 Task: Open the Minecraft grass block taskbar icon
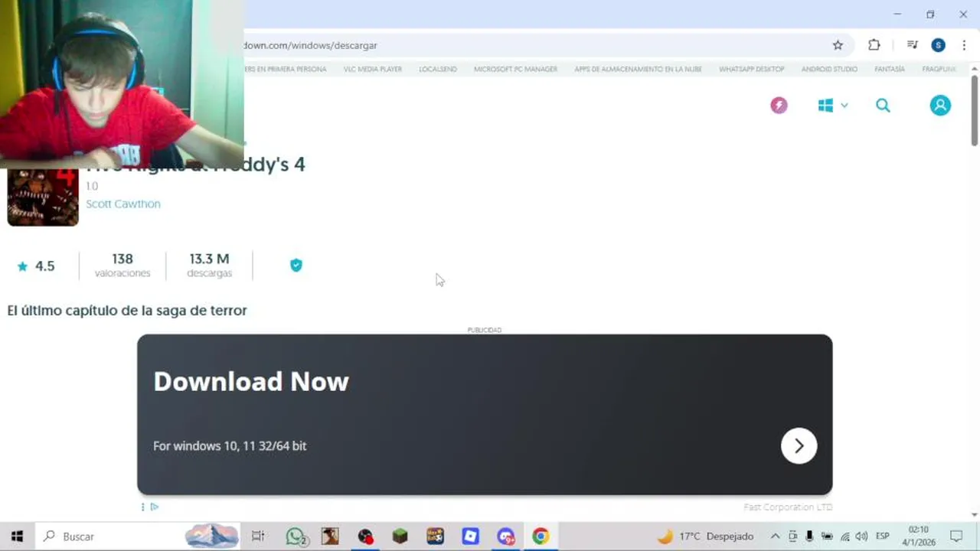400,536
